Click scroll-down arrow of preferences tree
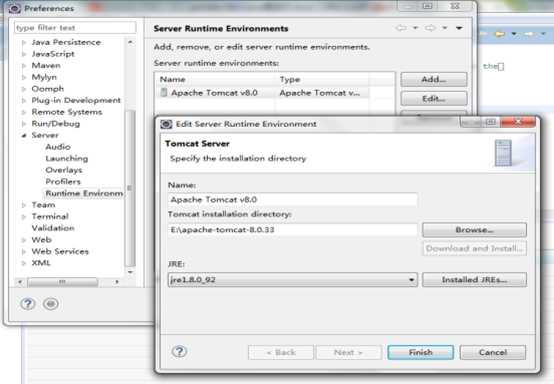554x384 pixels. coord(130,272)
